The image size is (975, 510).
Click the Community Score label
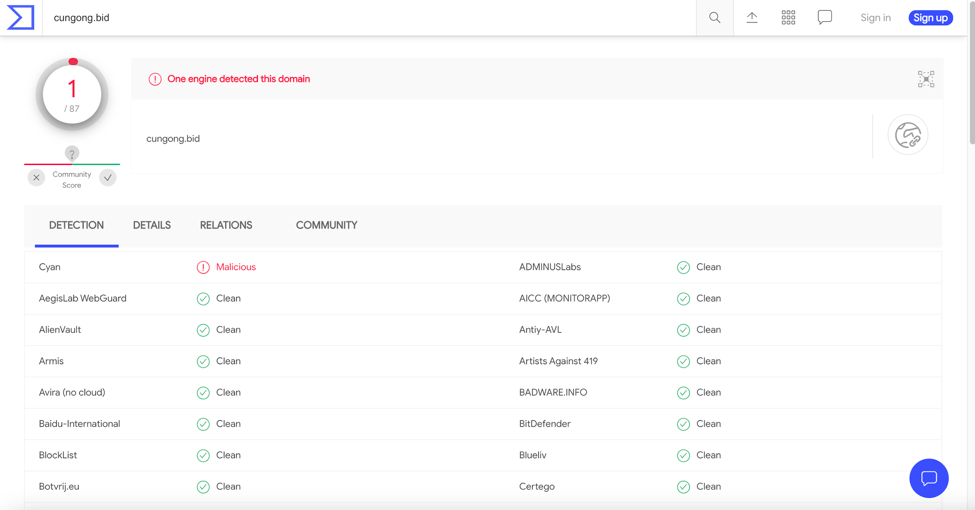pyautogui.click(x=72, y=180)
